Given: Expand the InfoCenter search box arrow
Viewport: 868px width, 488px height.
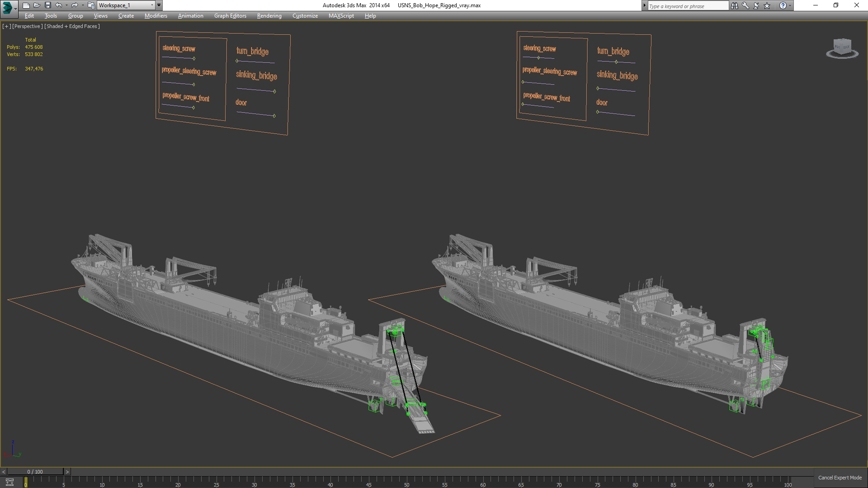Looking at the screenshot, I should point(645,5).
